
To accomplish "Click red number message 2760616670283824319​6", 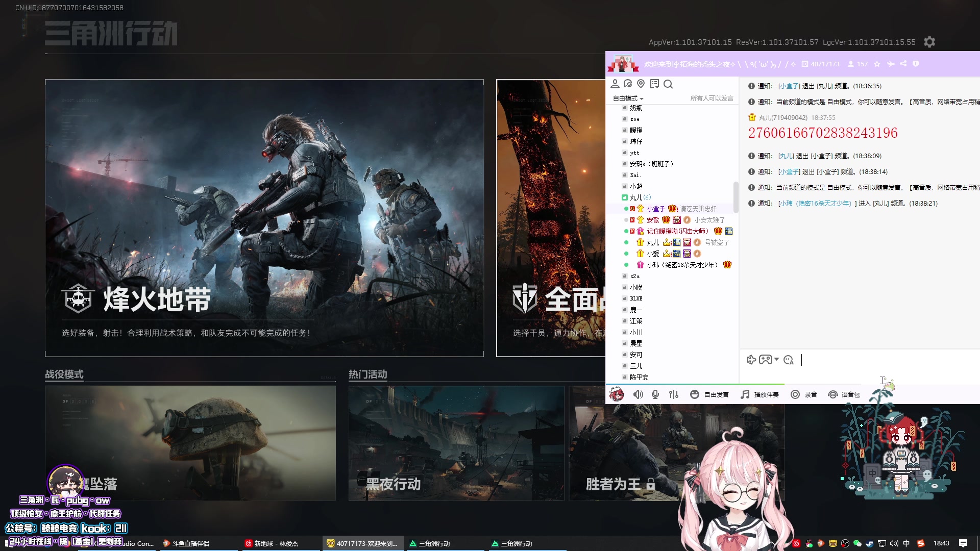I will (x=823, y=133).
